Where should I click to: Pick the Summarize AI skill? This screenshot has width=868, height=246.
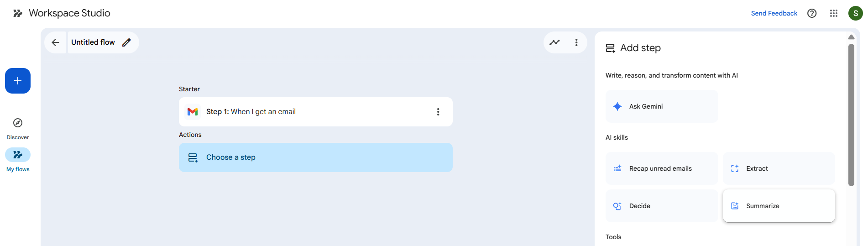click(x=779, y=206)
